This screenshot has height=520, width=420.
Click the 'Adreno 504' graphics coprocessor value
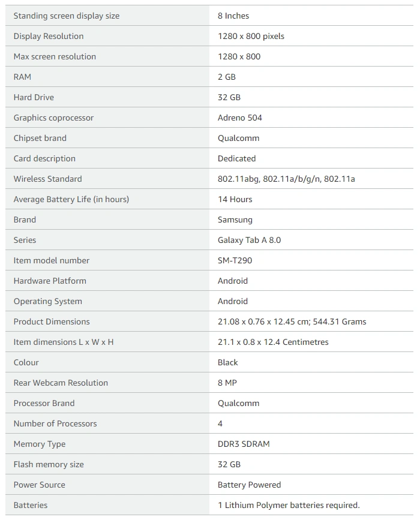tap(239, 118)
